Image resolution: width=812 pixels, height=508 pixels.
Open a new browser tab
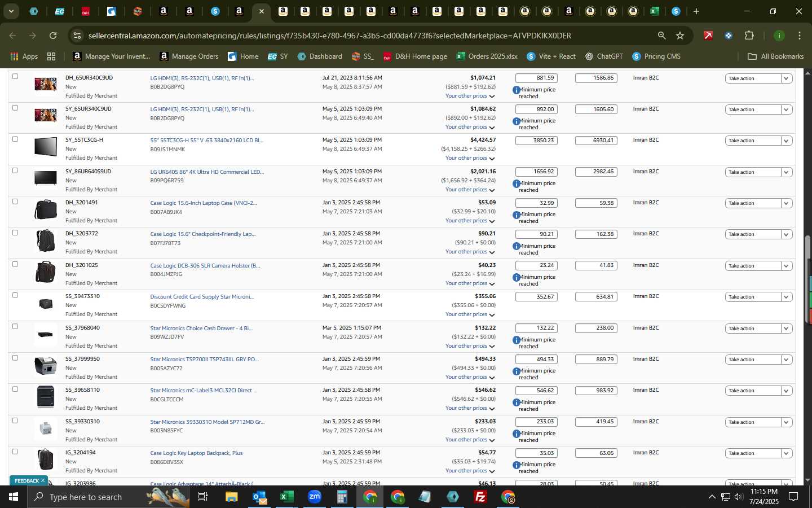pos(696,11)
